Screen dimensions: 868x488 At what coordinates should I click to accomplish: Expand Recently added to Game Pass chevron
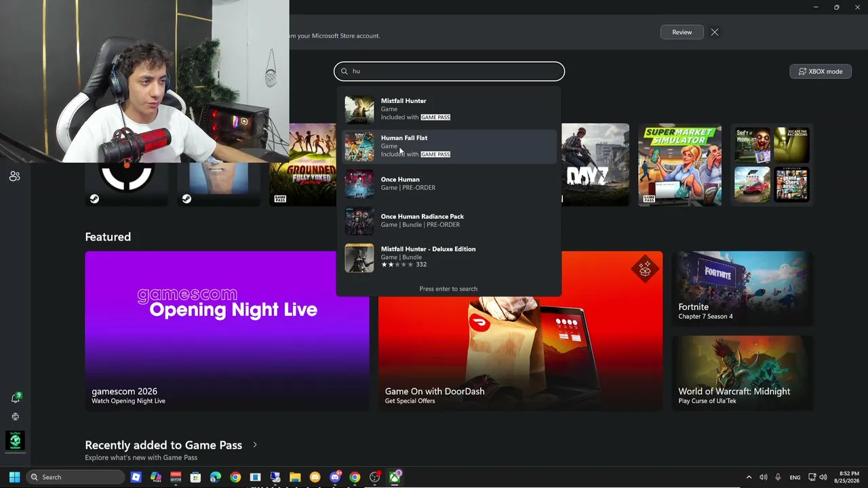255,445
